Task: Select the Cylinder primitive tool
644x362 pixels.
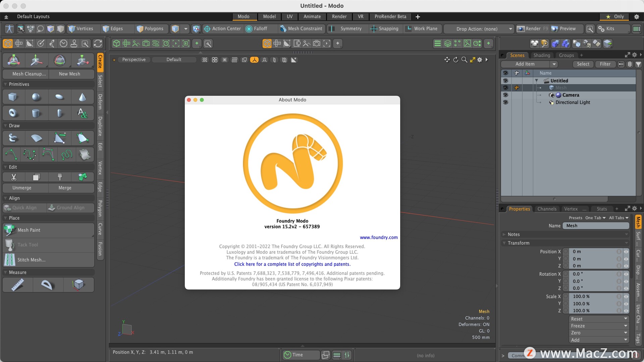Action: [x=36, y=113]
